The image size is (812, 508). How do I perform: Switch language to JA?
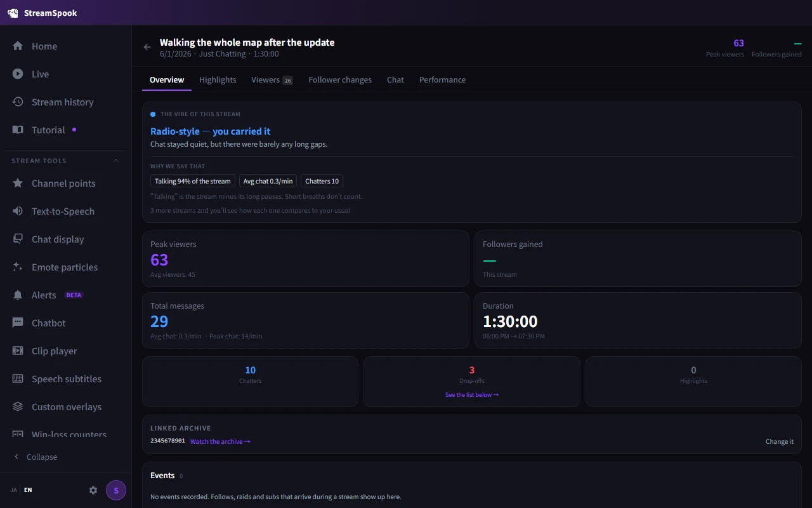point(14,490)
